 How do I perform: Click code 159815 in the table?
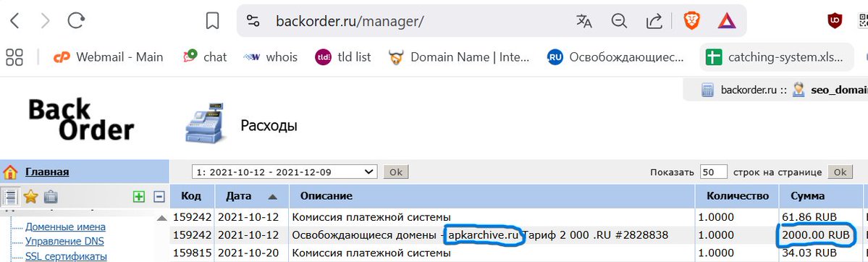pyautogui.click(x=192, y=253)
